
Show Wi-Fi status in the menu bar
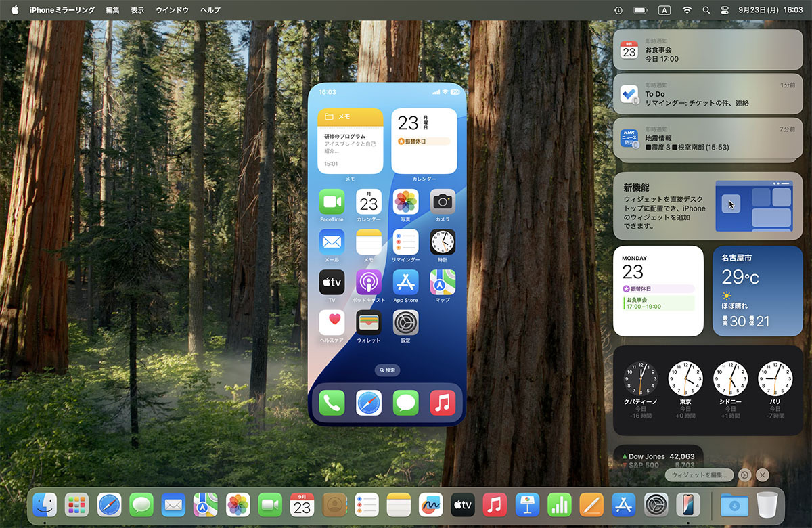687,10
